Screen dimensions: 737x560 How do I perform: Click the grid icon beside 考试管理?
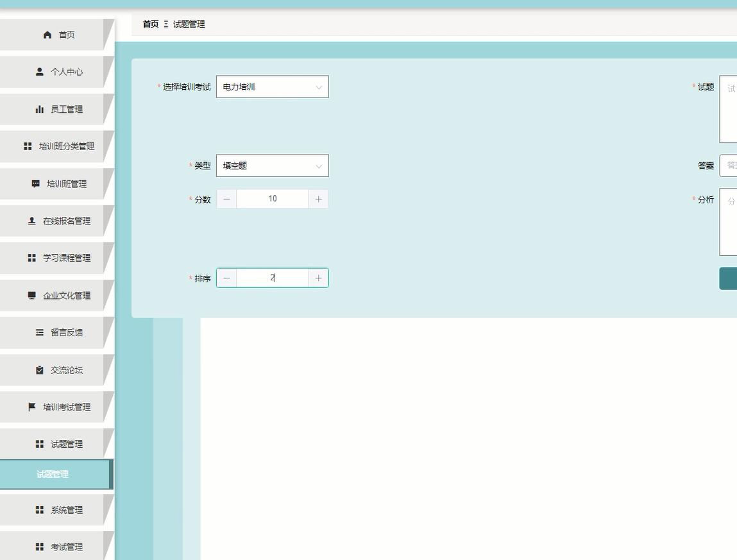(40, 547)
